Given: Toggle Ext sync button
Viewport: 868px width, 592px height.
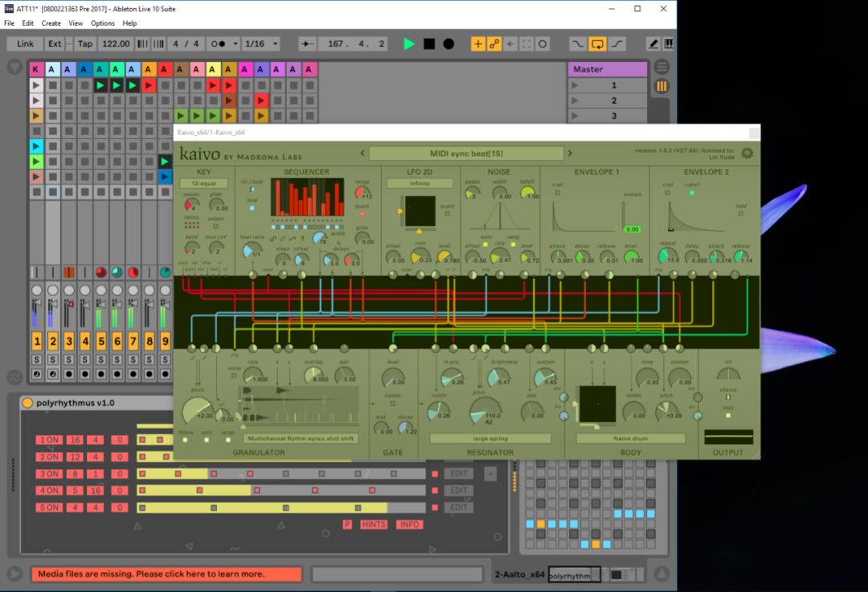Looking at the screenshot, I should 55,43.
